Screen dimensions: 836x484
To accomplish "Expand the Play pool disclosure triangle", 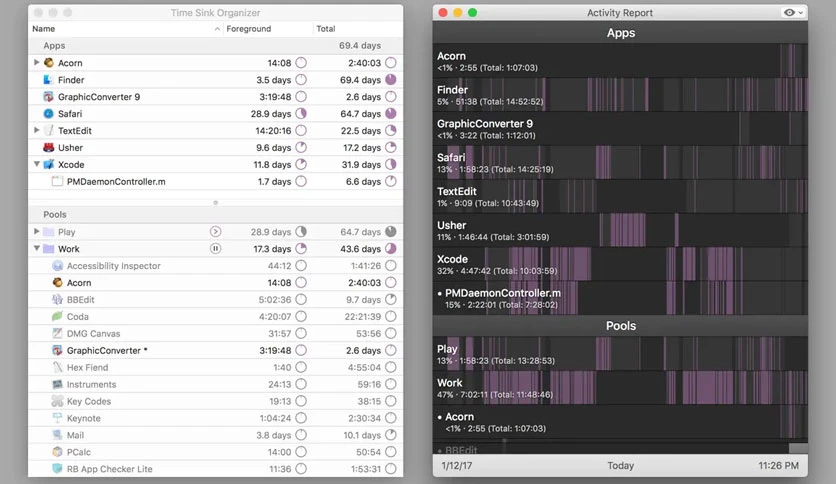I will point(36,232).
